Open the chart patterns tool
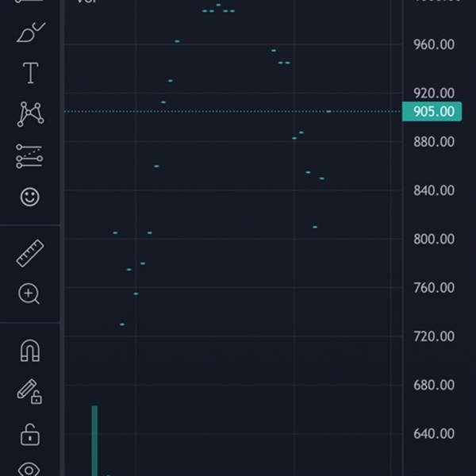This screenshot has height=476, width=476. click(x=30, y=114)
